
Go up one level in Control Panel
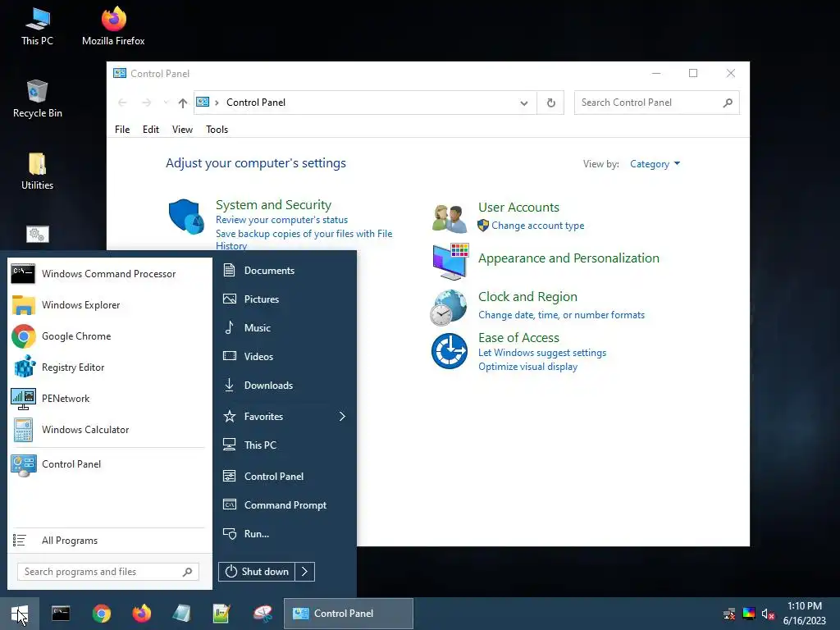(x=183, y=103)
